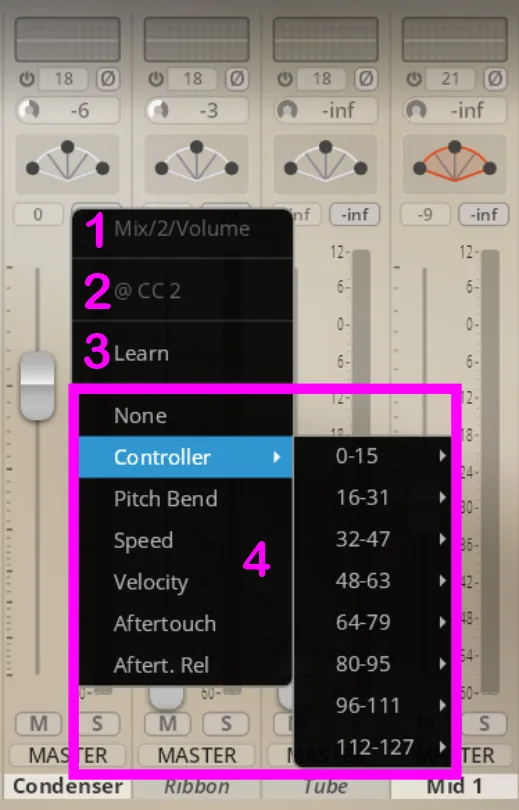
Task: Click the Condenser volume fader handle
Action: point(37,385)
